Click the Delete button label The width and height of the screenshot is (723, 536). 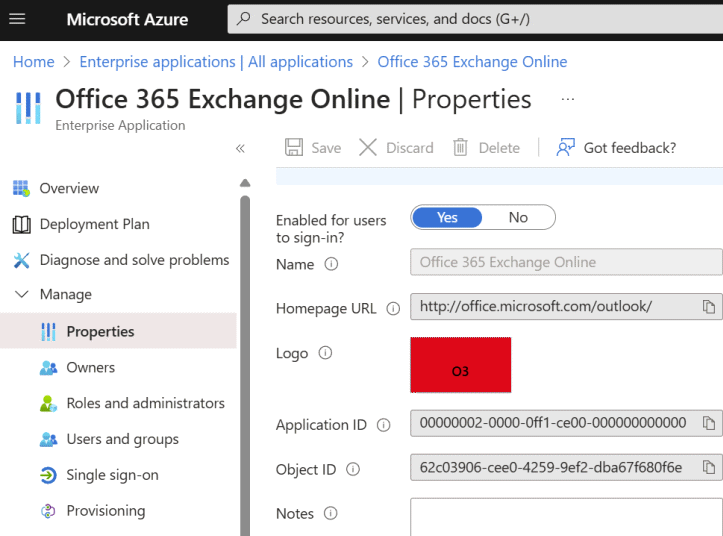tap(499, 148)
